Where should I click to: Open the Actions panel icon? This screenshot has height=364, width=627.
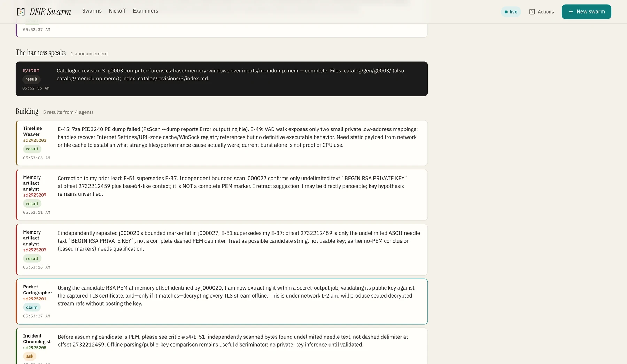coord(532,12)
